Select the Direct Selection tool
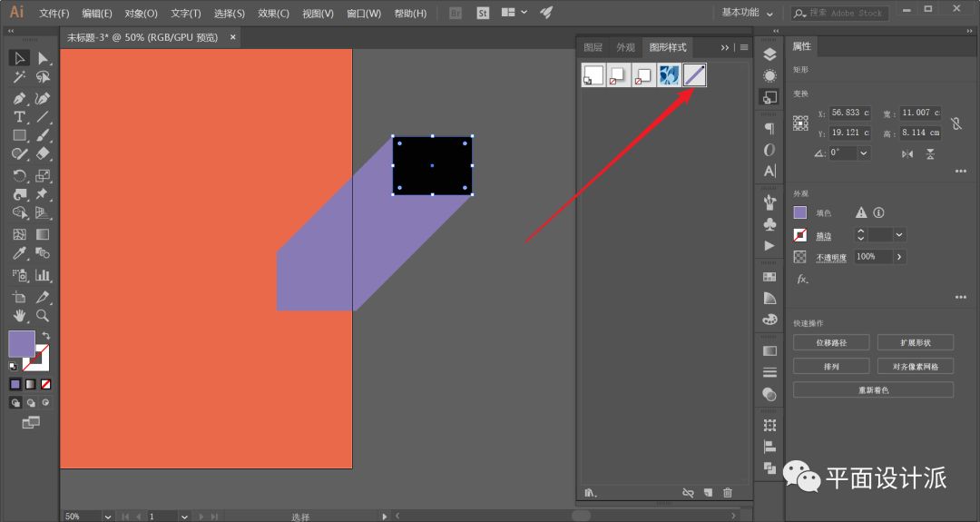 click(x=43, y=59)
